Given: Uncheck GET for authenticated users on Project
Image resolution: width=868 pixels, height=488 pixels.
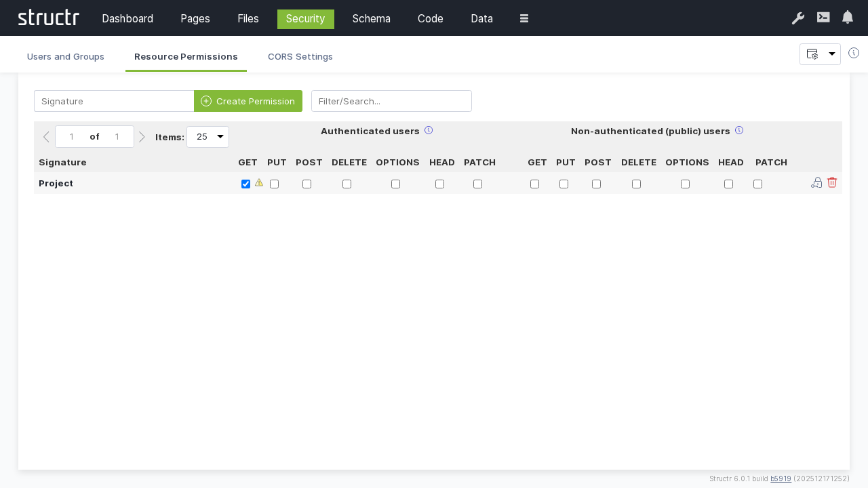Looking at the screenshot, I should coord(245,184).
